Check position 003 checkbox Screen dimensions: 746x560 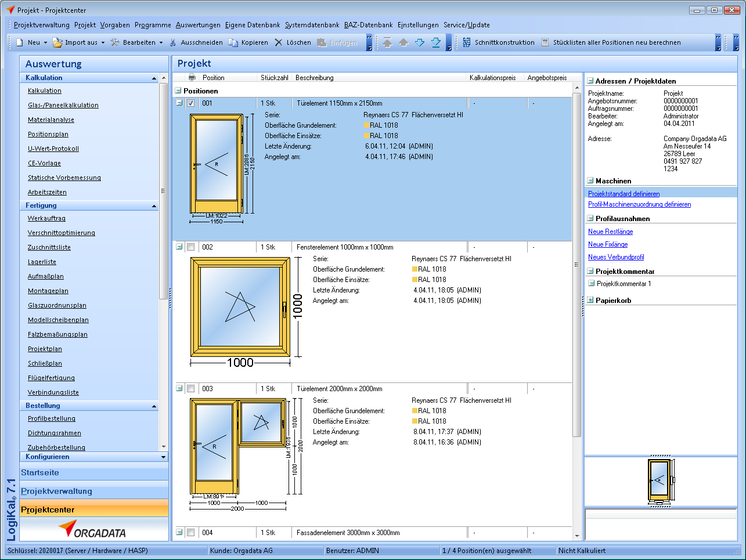pos(190,389)
